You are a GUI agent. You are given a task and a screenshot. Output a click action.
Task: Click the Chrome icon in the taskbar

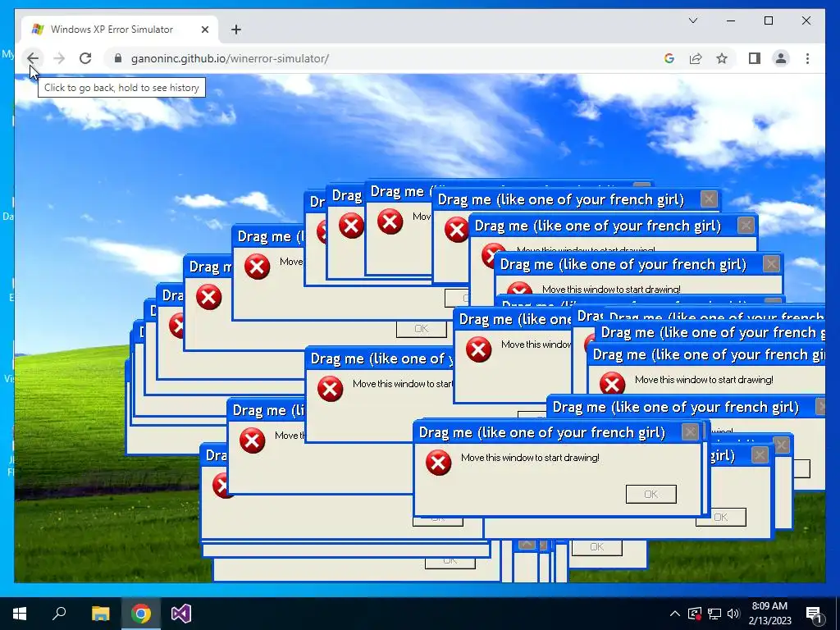[141, 614]
